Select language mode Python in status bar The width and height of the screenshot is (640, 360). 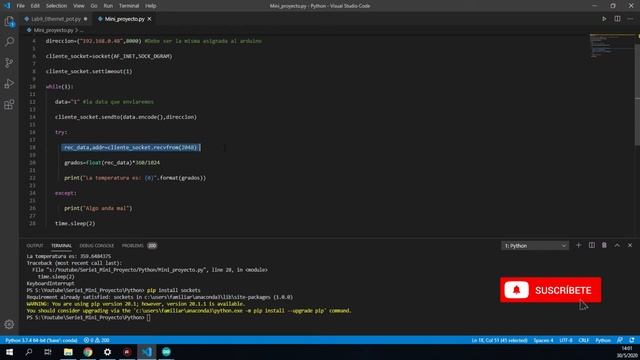pyautogui.click(x=603, y=340)
